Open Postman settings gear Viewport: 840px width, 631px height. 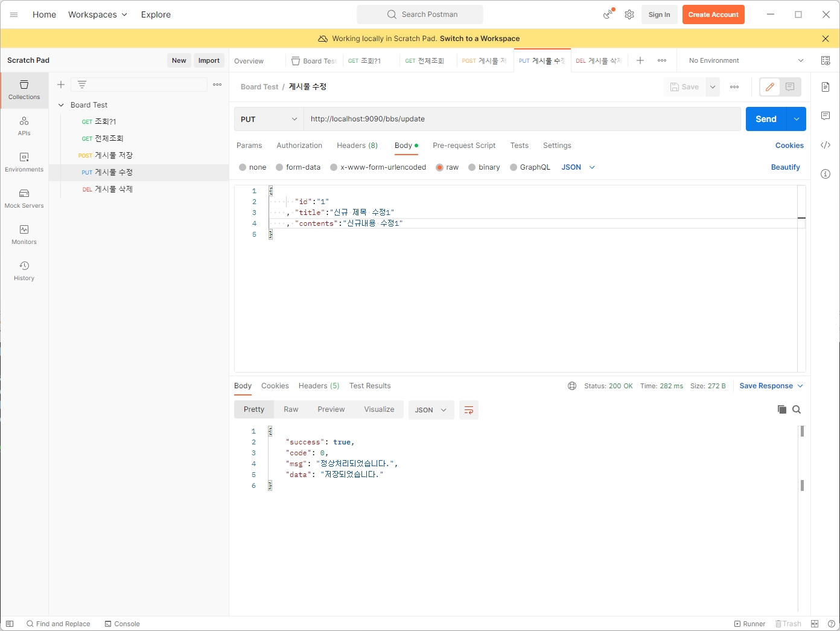[x=629, y=14]
